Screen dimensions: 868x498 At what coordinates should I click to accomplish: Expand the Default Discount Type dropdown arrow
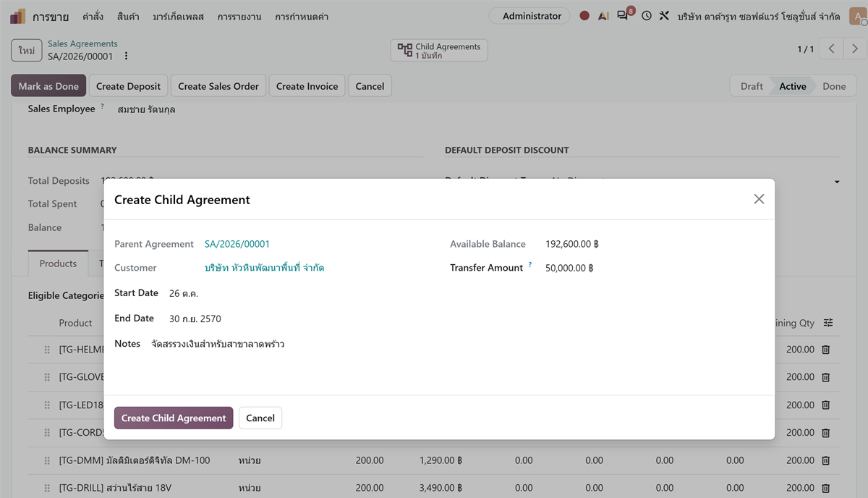(837, 182)
